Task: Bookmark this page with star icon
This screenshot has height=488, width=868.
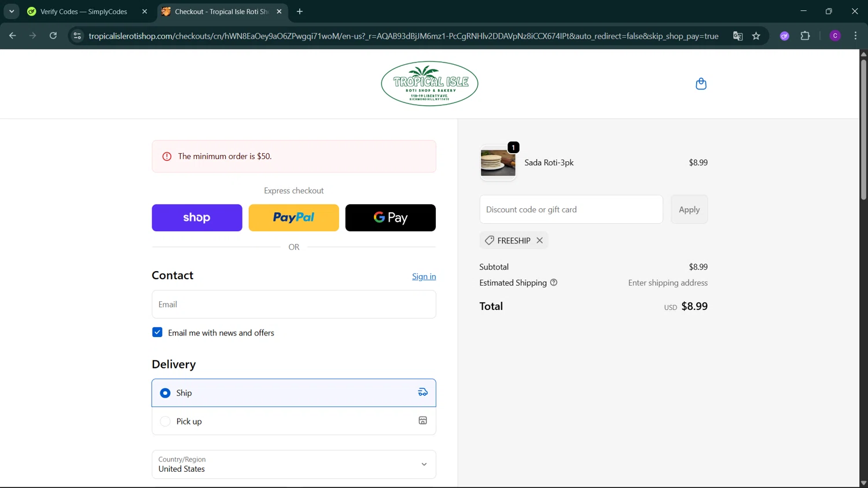Action: pyautogui.click(x=756, y=36)
